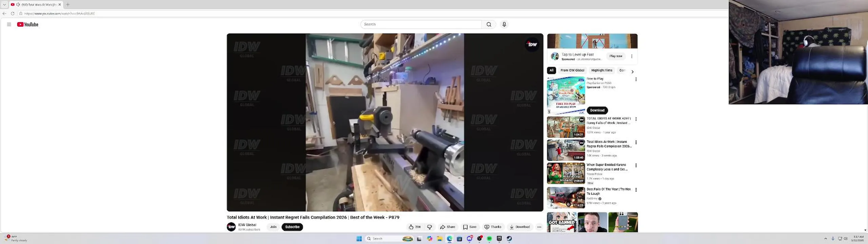Image resolution: width=868 pixels, height=244 pixels.
Task: Open the tab list dropdown arrow
Action: [4, 4]
